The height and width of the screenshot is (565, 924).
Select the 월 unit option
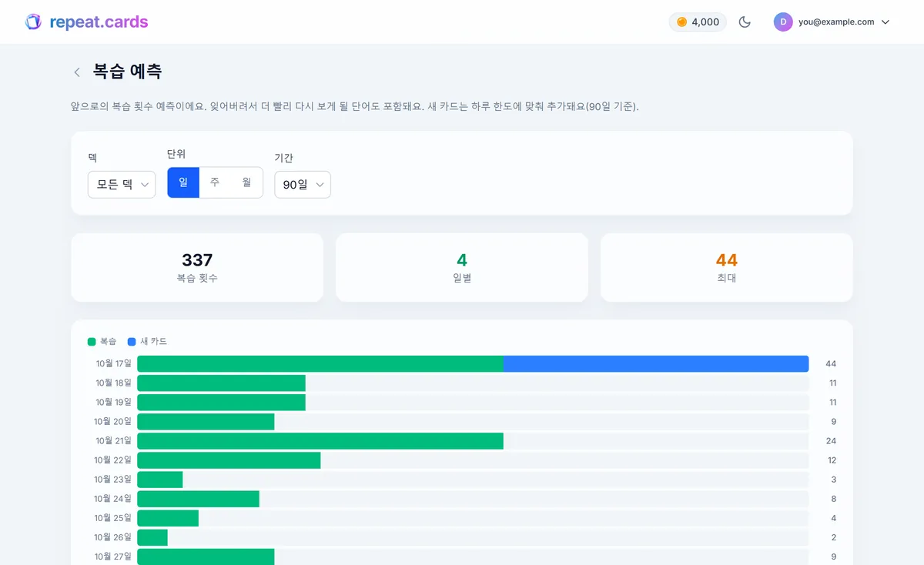(246, 182)
